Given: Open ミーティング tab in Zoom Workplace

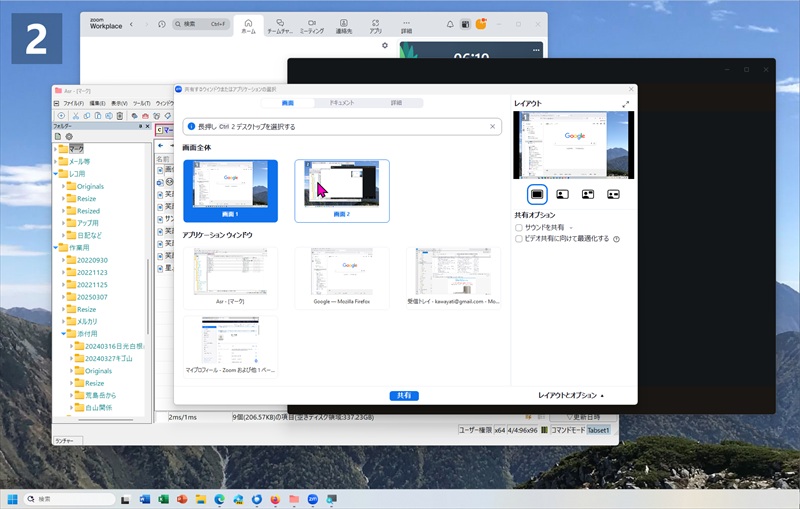Looking at the screenshot, I should [312, 26].
